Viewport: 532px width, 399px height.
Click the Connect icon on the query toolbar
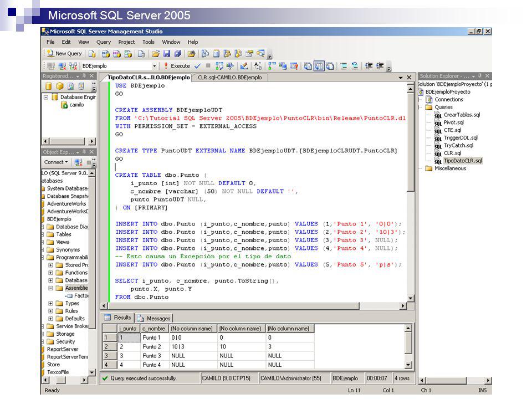[51, 66]
